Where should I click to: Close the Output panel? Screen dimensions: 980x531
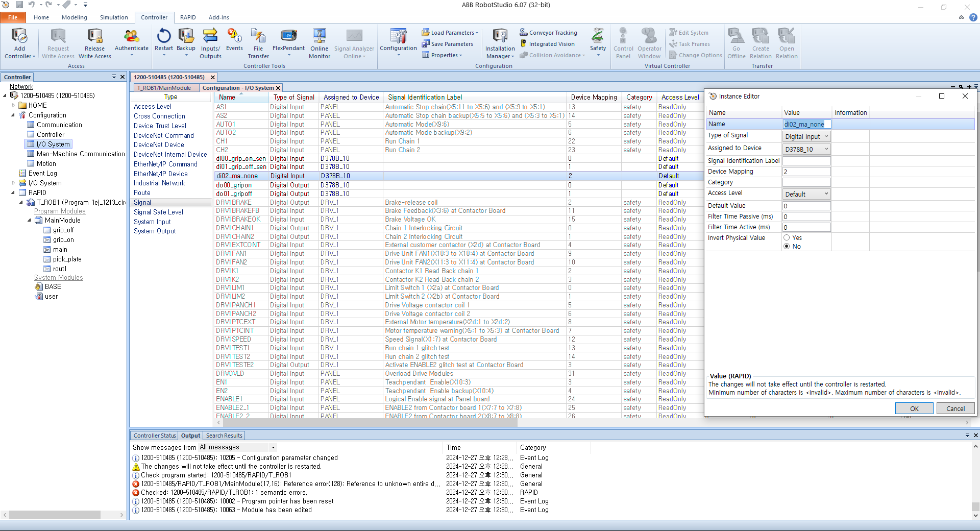click(x=975, y=436)
